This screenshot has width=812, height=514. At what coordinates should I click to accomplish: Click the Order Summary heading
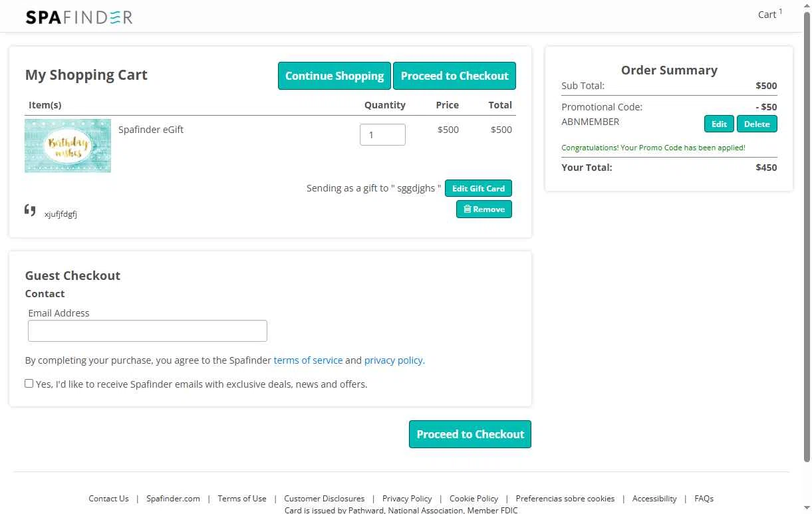click(669, 70)
